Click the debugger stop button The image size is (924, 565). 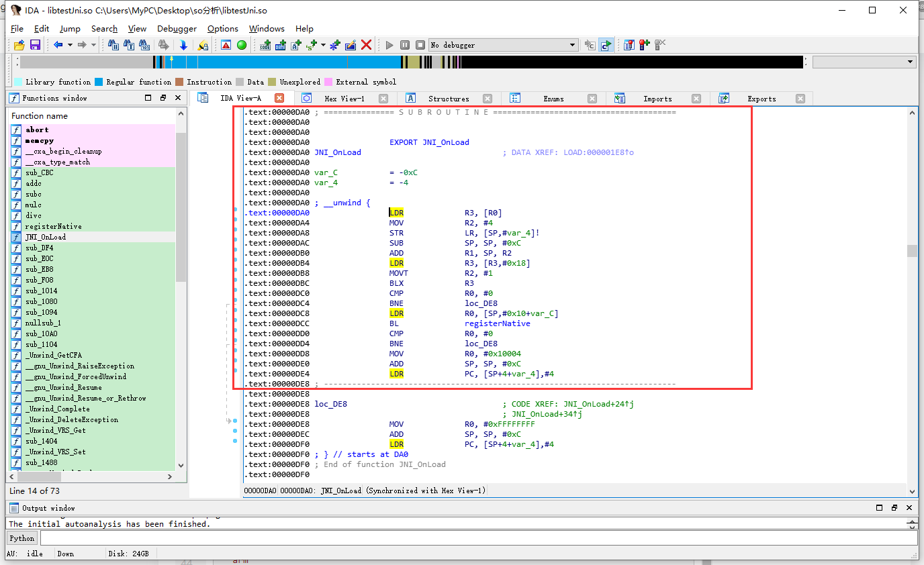point(420,45)
